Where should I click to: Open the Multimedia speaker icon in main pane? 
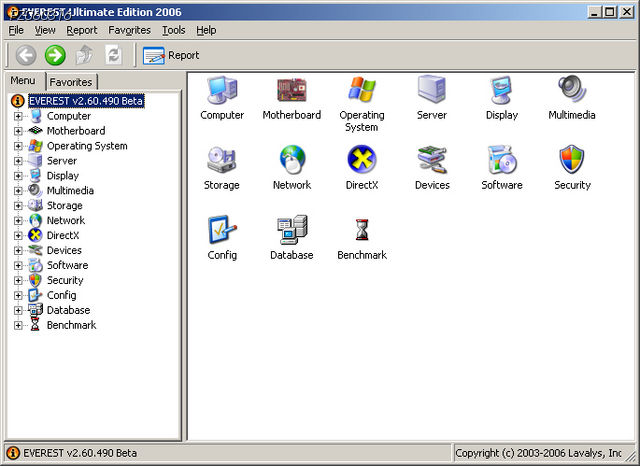[572, 89]
